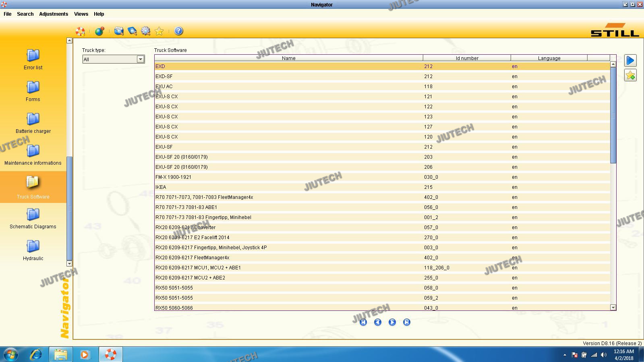The height and width of the screenshot is (362, 644).
Task: Select the FM-X 1900-1921 row
Action: (382, 177)
